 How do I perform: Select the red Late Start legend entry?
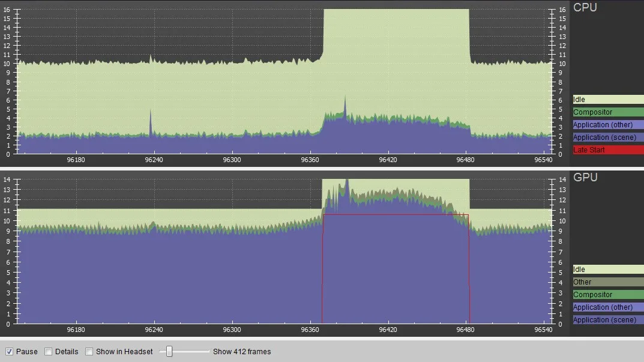pos(608,150)
